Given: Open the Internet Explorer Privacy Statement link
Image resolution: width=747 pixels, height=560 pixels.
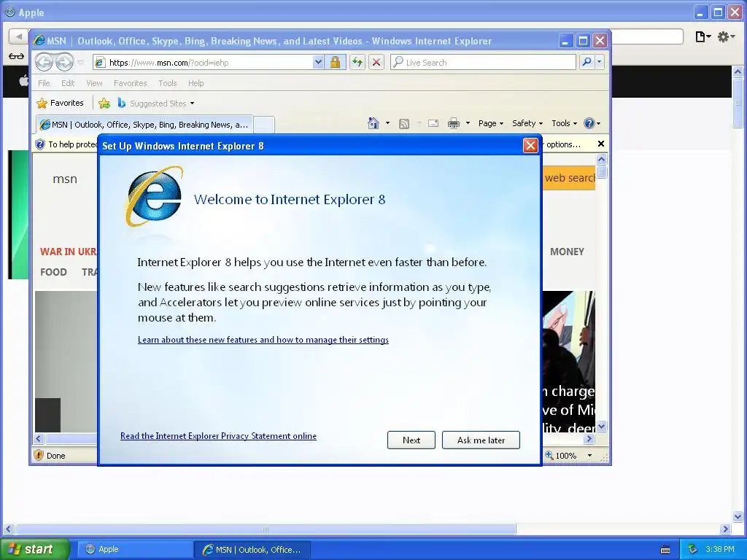Looking at the screenshot, I should pyautogui.click(x=218, y=436).
